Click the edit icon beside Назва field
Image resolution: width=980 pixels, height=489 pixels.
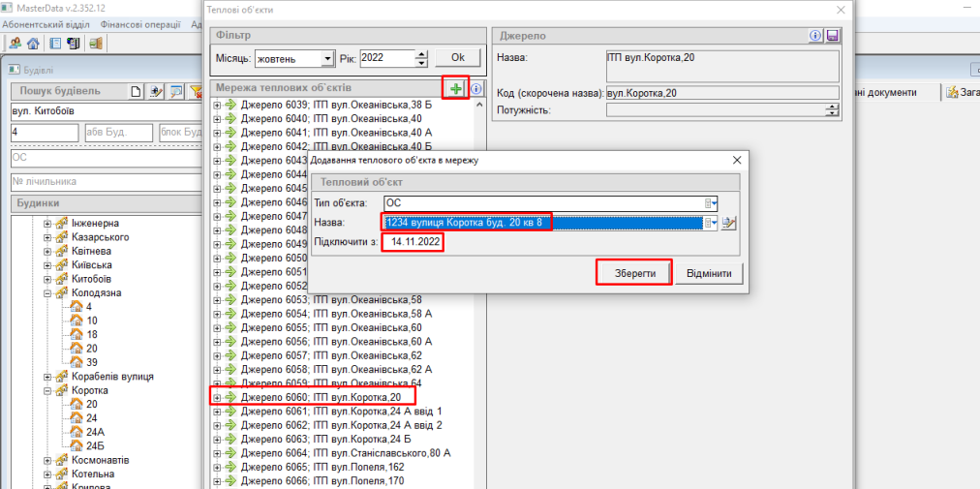point(729,223)
